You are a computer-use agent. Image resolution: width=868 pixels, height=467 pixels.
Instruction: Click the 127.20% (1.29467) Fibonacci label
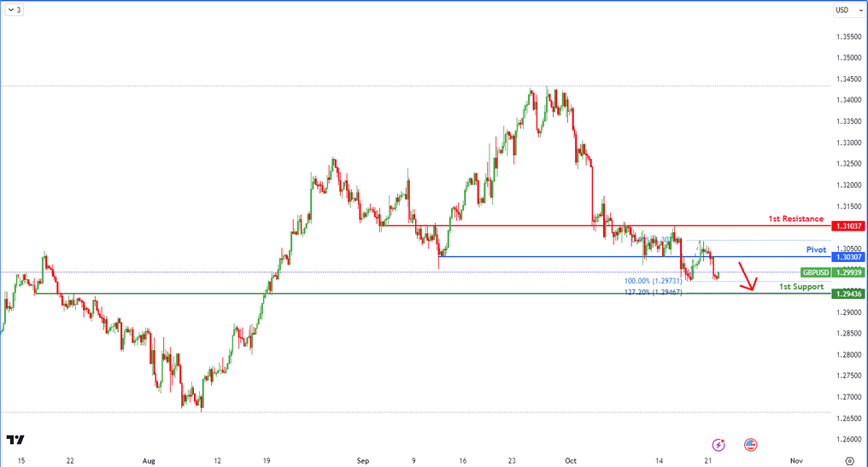[x=654, y=292]
